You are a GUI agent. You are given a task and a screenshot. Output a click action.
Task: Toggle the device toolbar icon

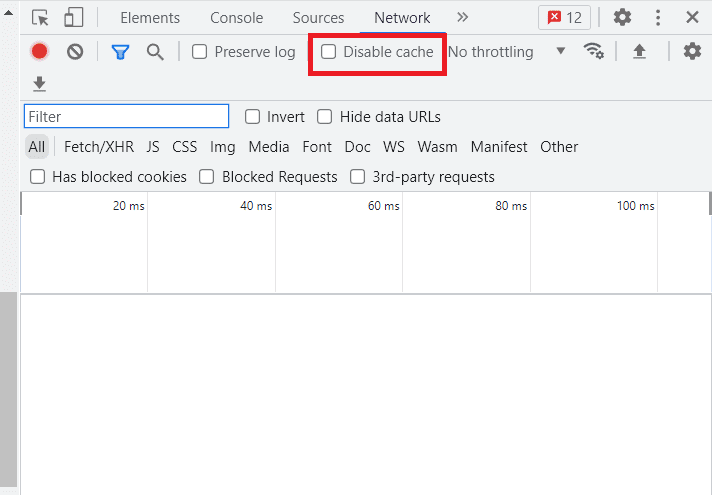[x=73, y=18]
